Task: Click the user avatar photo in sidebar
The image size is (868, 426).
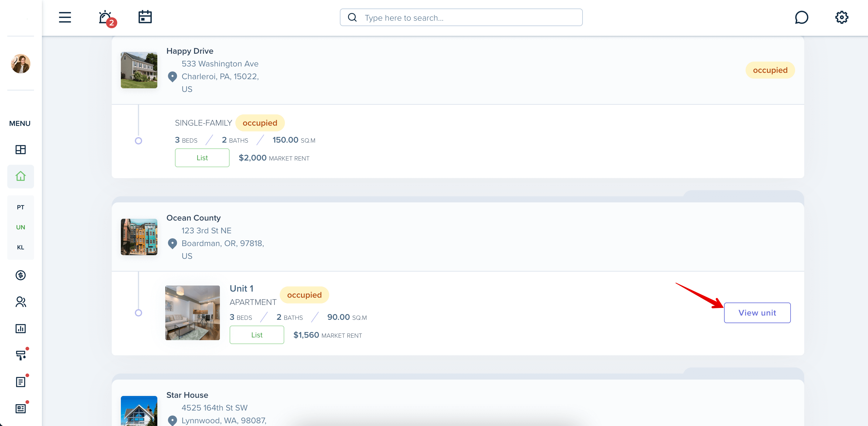Action: [21, 64]
